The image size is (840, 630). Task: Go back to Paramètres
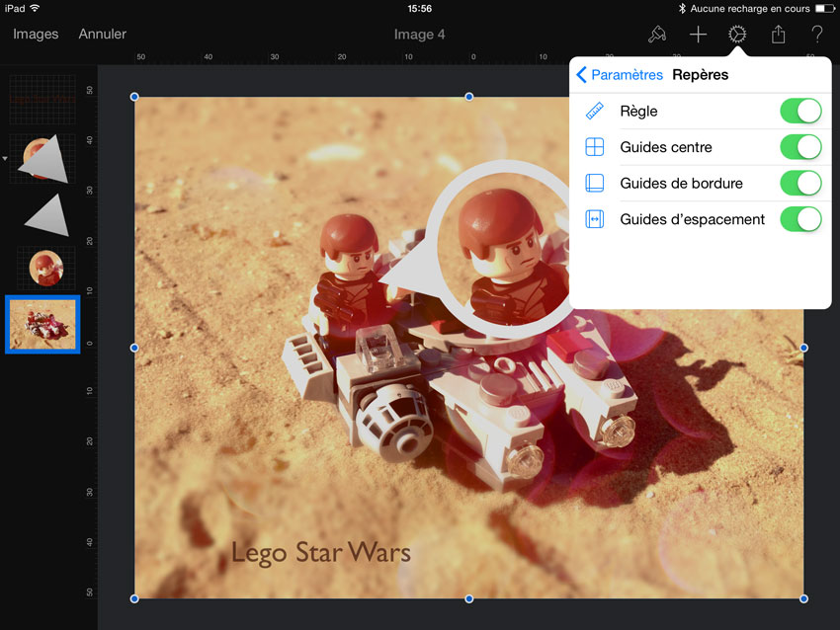tap(620, 74)
